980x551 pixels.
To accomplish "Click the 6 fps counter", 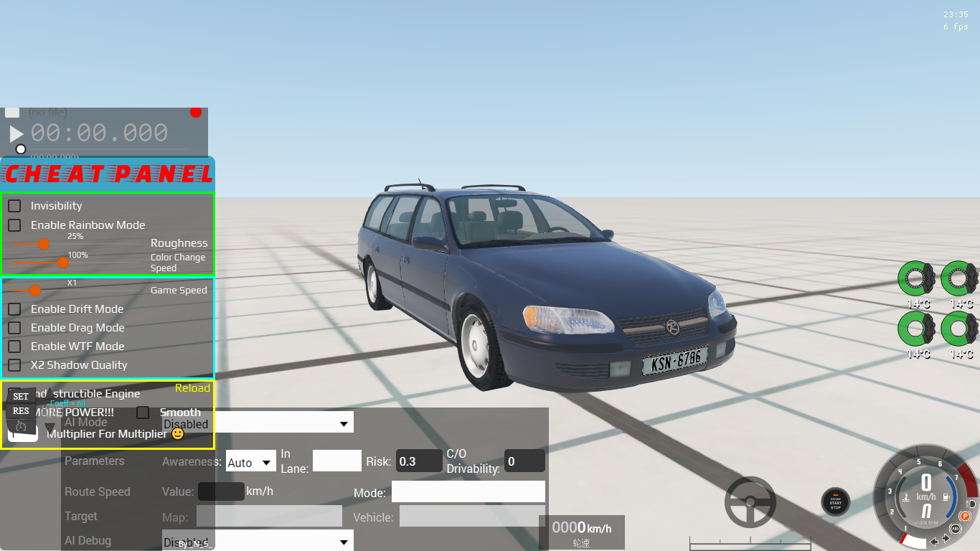I will pos(956,27).
